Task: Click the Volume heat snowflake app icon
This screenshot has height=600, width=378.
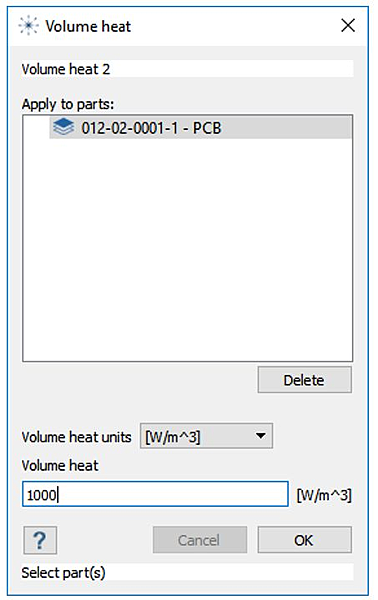Action: [28, 26]
